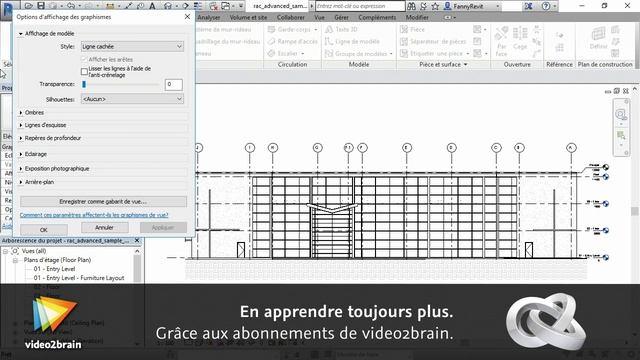The width and height of the screenshot is (640, 360).
Task: Click grid bubble A in elevation view
Action: 571,148
